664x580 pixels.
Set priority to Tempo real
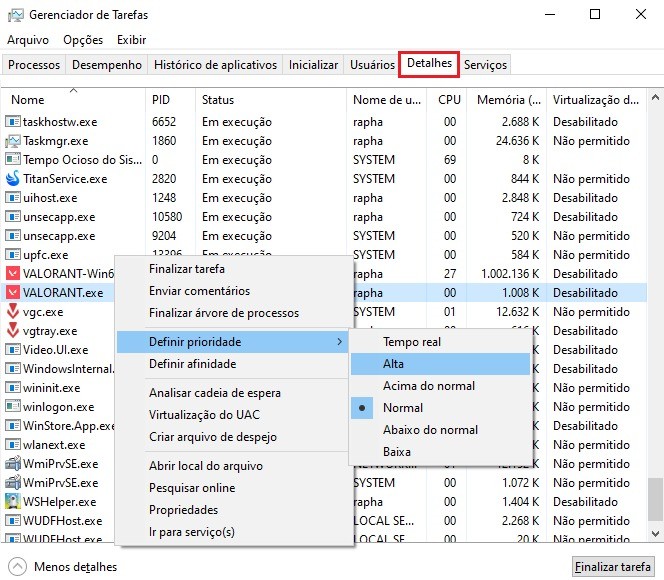coord(440,342)
